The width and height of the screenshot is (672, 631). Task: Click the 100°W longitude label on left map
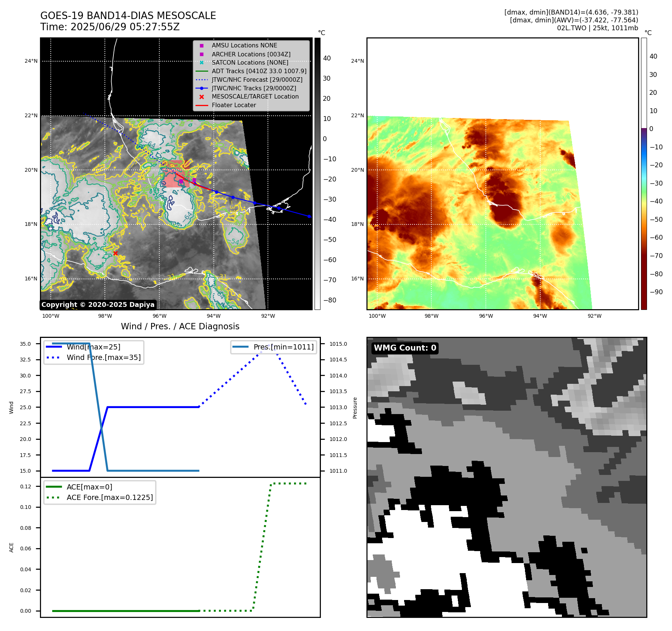[51, 316]
